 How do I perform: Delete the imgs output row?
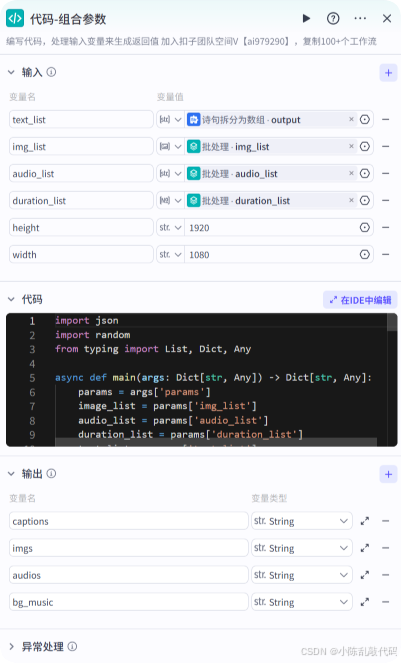click(385, 548)
